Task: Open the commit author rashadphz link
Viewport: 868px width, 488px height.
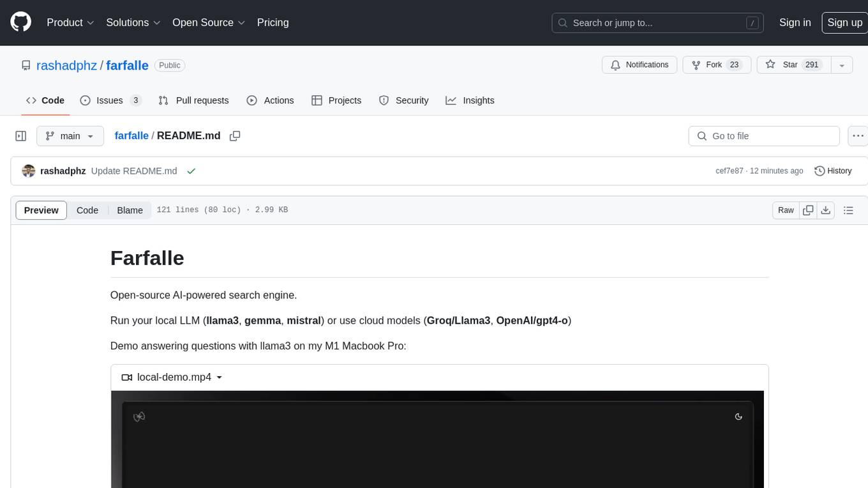Action: point(63,171)
